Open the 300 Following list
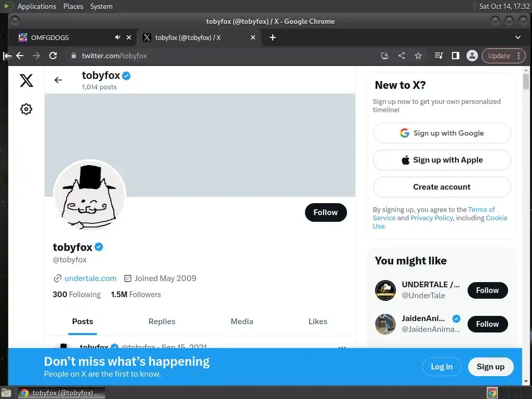This screenshot has width=532, height=399. click(77, 295)
